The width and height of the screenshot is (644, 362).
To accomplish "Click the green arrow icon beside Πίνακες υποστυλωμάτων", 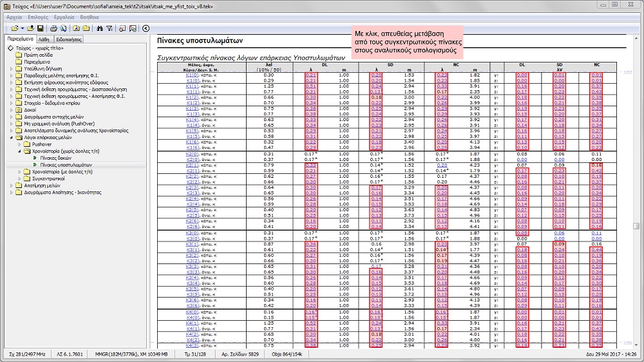I will (35, 165).
